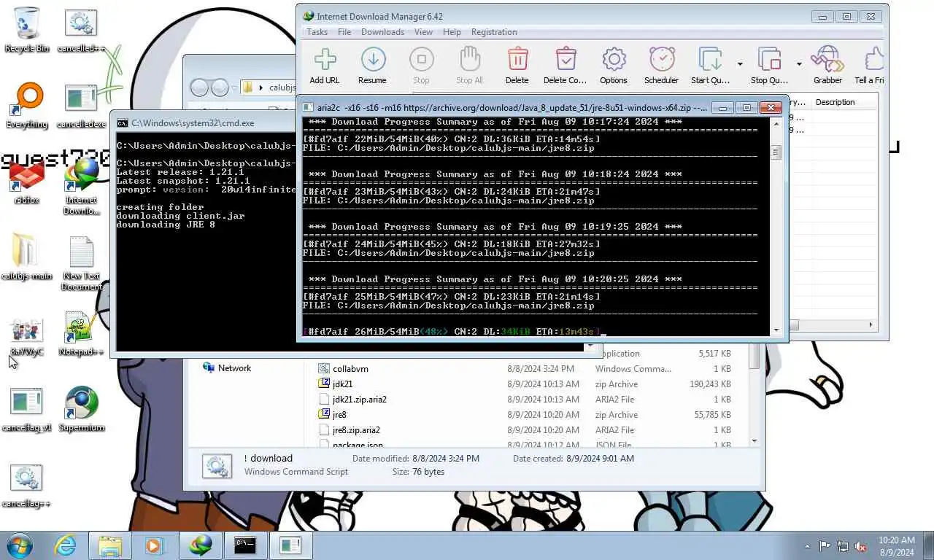Screen dimensions: 934x560
Task: Switch to File Explorer taskbar button
Action: click(110, 545)
